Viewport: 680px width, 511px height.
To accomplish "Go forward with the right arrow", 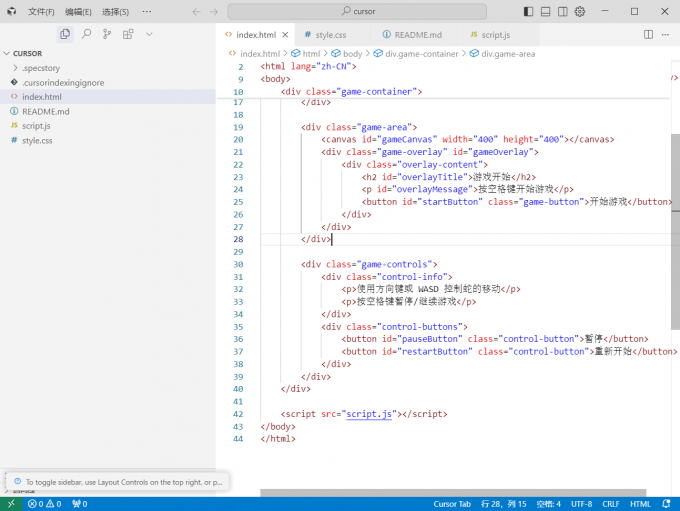I will [214, 12].
